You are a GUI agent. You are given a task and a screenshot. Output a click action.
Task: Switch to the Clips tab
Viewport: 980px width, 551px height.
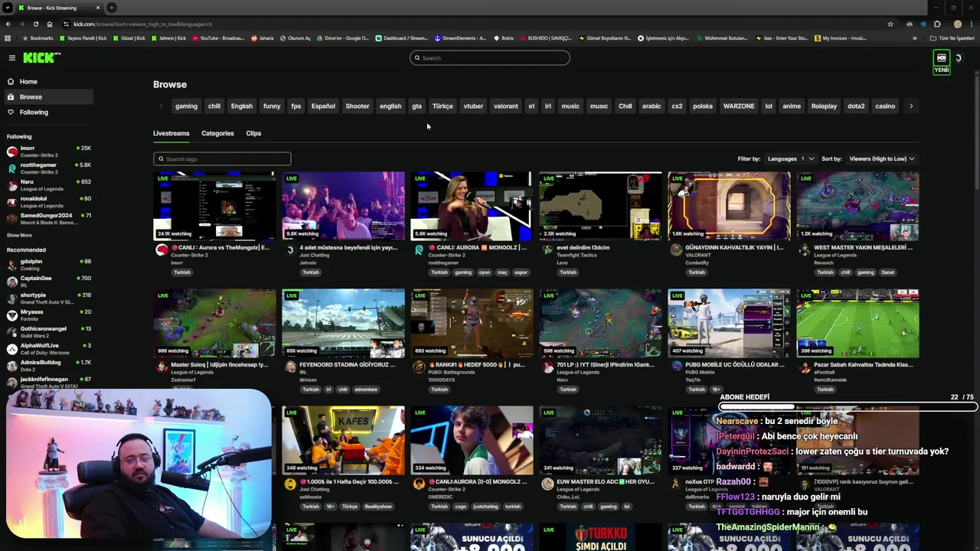[x=253, y=133]
